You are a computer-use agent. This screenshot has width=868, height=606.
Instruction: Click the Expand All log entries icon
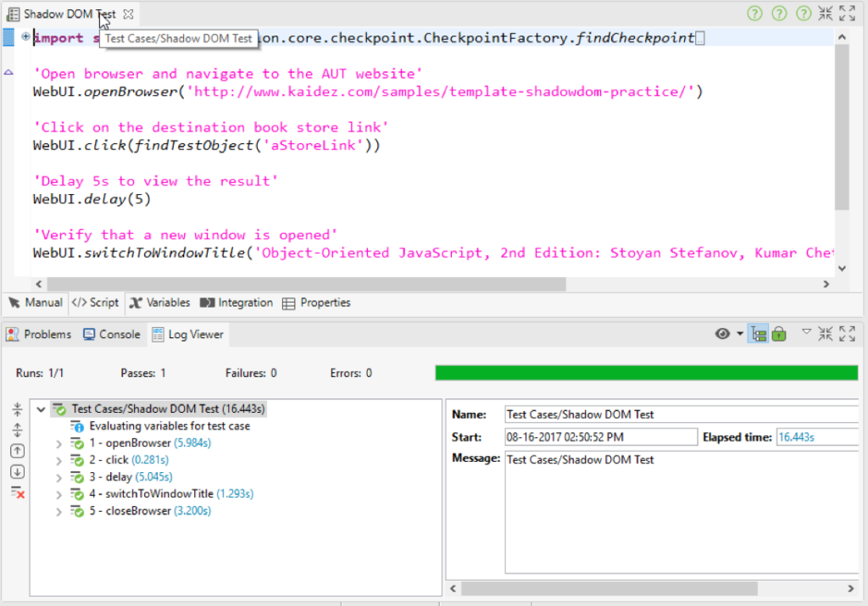click(x=17, y=430)
